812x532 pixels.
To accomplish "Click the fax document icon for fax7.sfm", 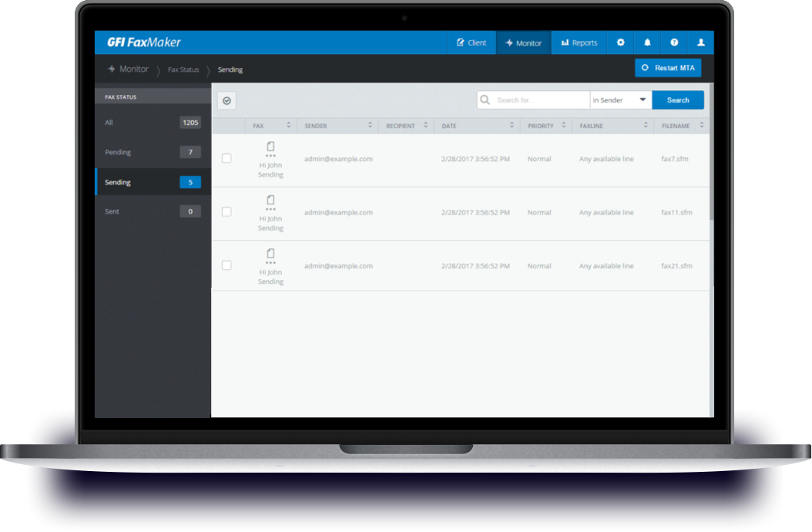I will tap(270, 146).
